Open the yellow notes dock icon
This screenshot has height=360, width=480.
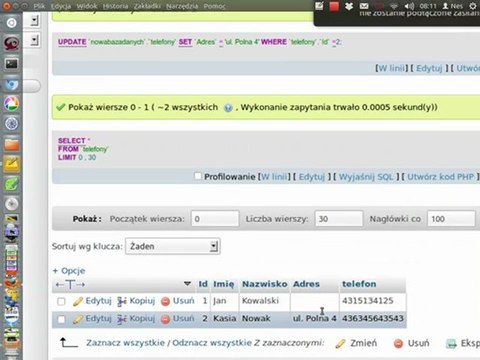(x=11, y=164)
